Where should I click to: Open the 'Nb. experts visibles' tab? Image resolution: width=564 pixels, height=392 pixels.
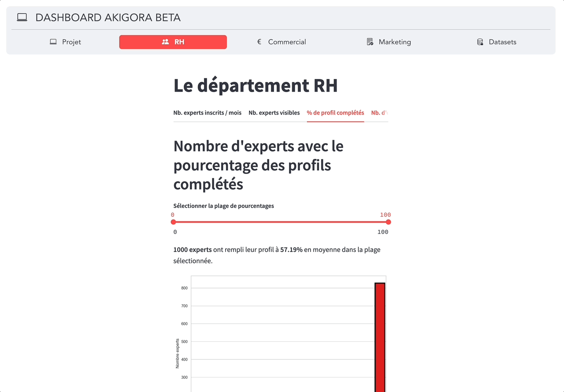tap(274, 113)
